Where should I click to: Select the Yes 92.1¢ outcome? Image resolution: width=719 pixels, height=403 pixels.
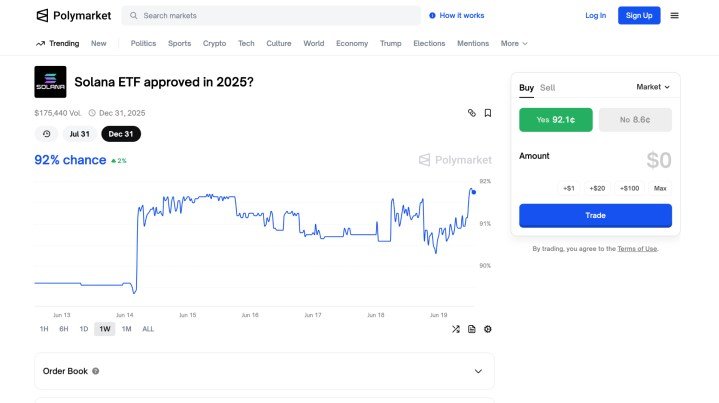click(x=556, y=120)
